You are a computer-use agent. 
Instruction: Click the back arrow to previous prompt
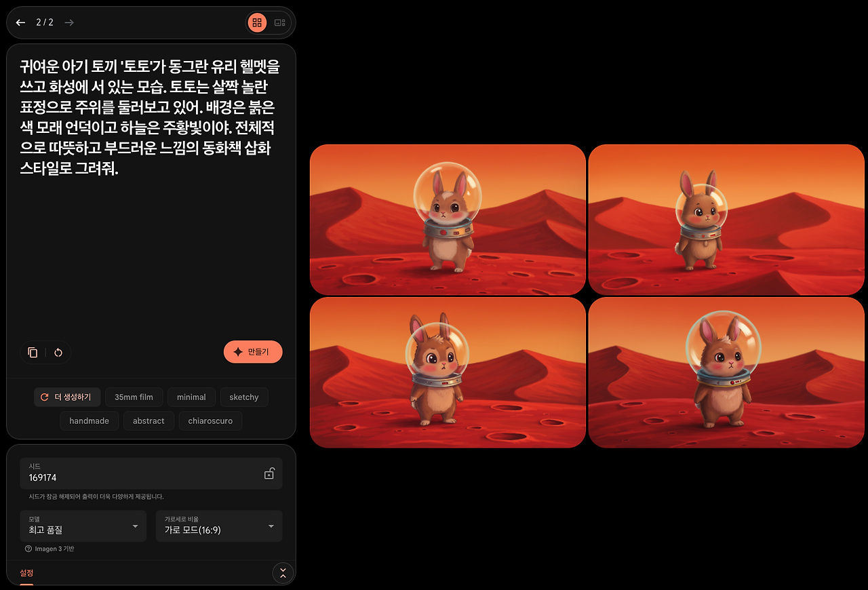coord(20,22)
